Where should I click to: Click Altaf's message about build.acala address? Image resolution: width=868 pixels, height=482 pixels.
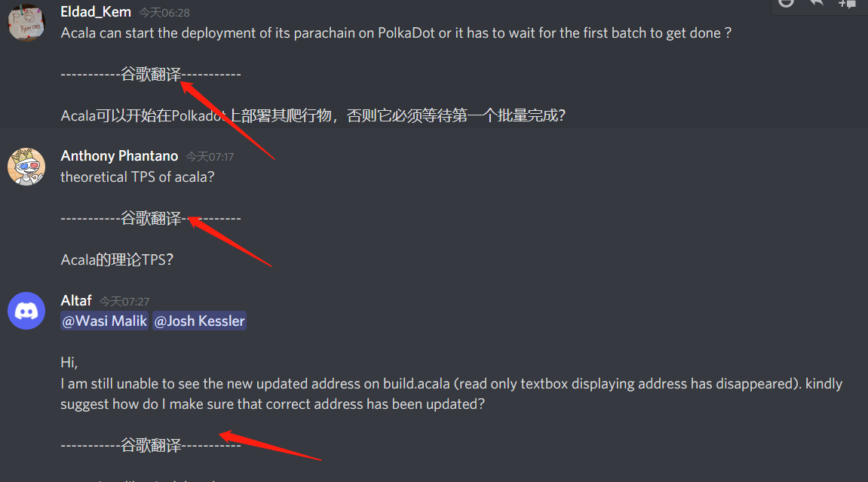pyautogui.click(x=451, y=394)
